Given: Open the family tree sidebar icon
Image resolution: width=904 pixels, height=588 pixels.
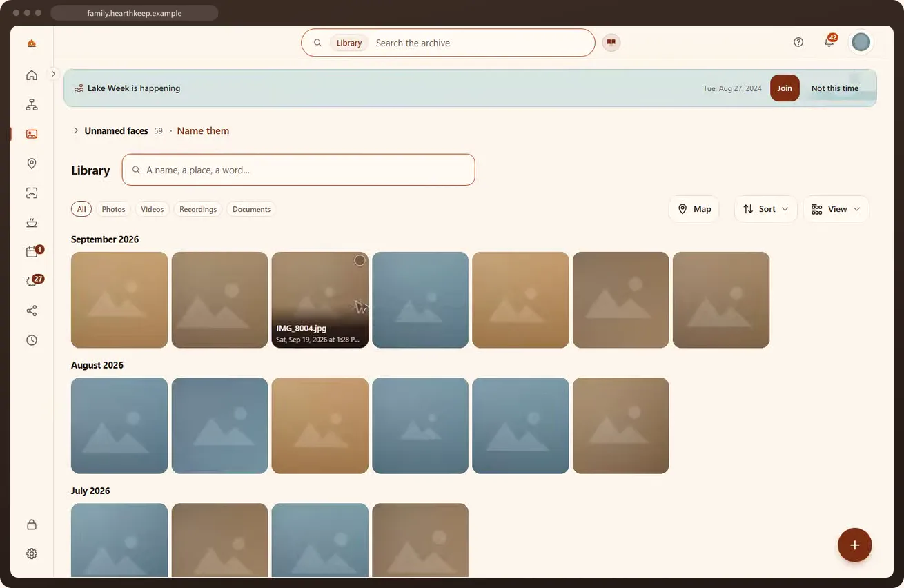Looking at the screenshot, I should [32, 105].
